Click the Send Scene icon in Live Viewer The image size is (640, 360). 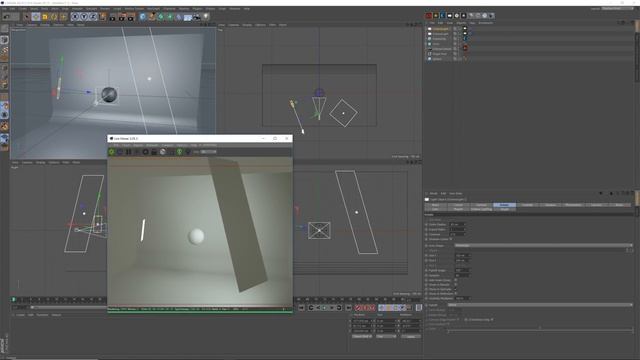click(111, 152)
